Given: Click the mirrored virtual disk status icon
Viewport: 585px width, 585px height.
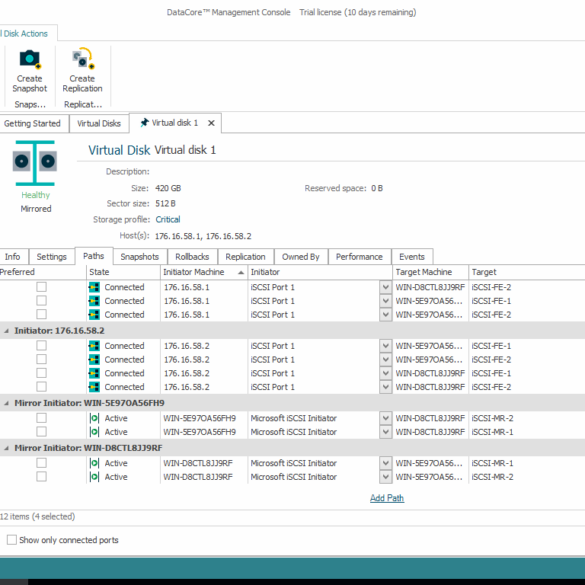Looking at the screenshot, I should [x=35, y=163].
